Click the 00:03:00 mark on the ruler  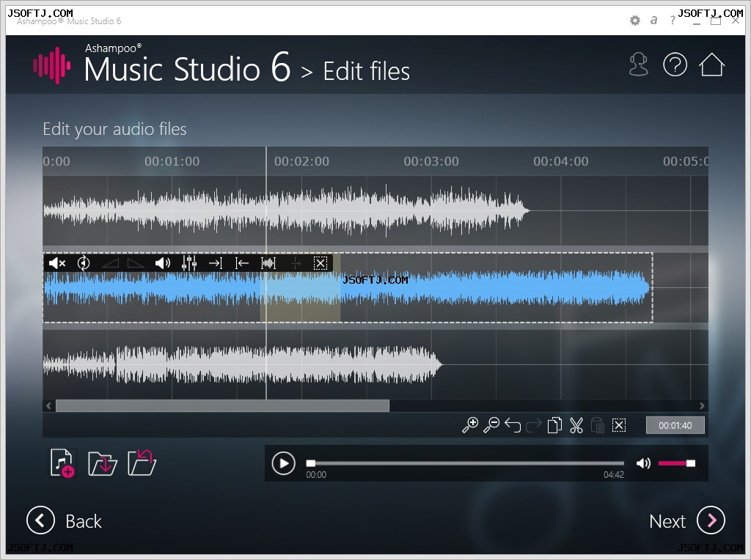click(x=431, y=161)
